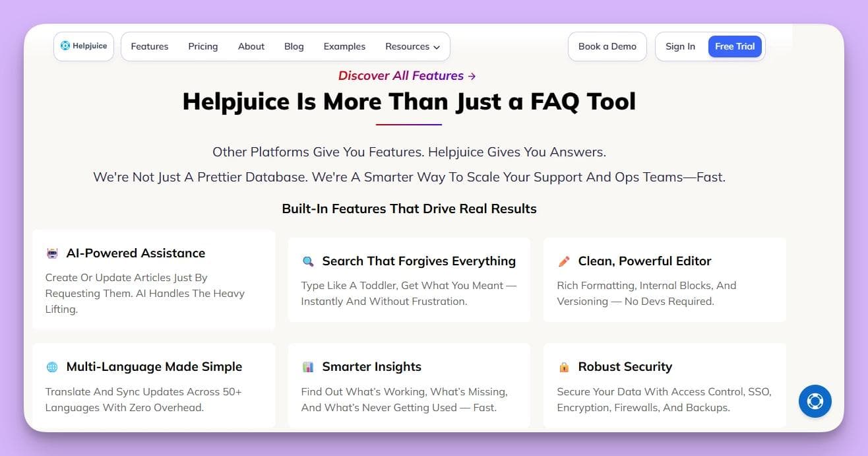Click the magnifying glass icon near Search That Forgives Everything
Screen dimensions: 868x456
coord(307,261)
